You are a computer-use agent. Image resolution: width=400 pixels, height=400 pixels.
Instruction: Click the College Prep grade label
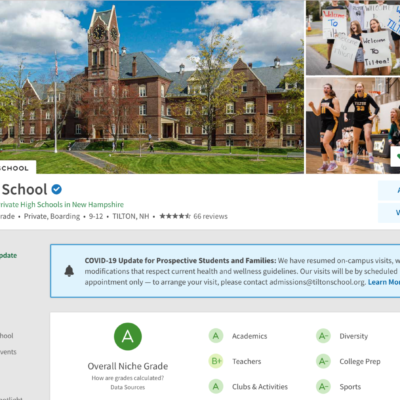coord(360,361)
